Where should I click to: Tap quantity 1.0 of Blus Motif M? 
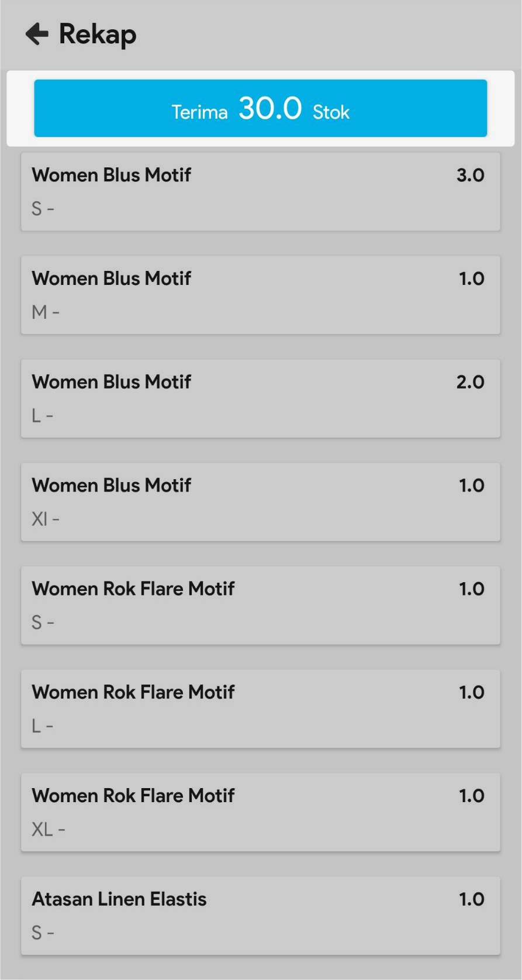point(471,278)
